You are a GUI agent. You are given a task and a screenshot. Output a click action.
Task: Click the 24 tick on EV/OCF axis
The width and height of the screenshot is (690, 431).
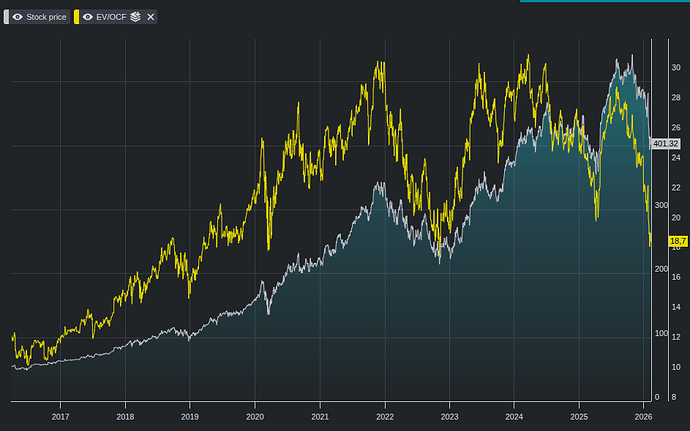676,157
